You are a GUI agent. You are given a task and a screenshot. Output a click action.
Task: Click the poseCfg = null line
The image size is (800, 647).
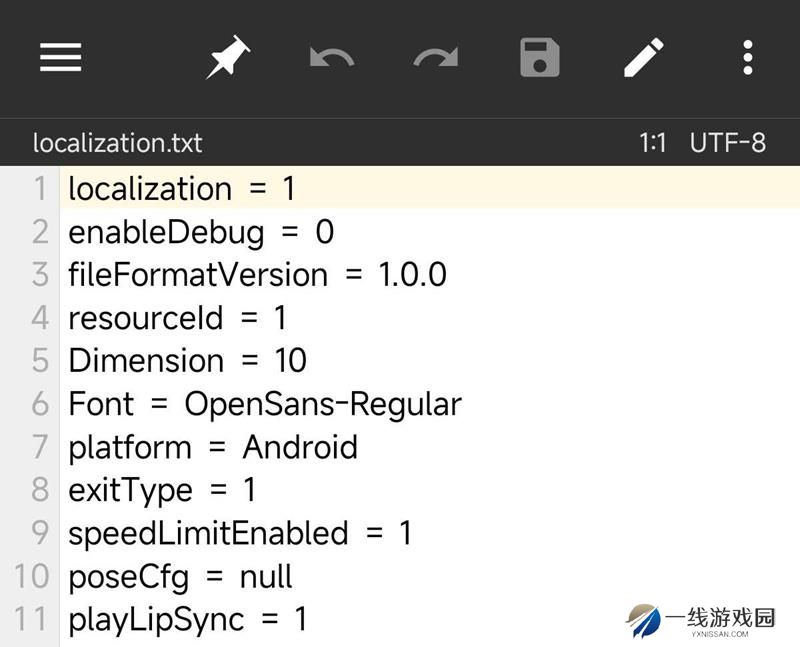pyautogui.click(x=180, y=577)
